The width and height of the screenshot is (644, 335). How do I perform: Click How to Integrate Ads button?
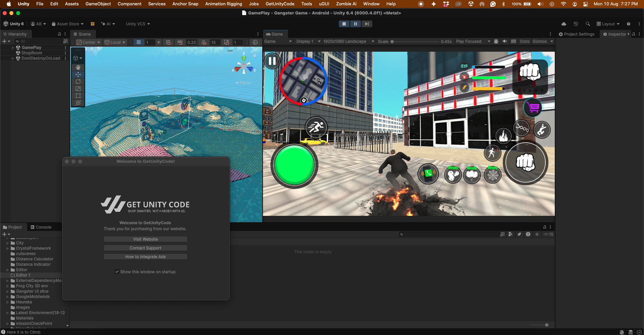click(146, 257)
